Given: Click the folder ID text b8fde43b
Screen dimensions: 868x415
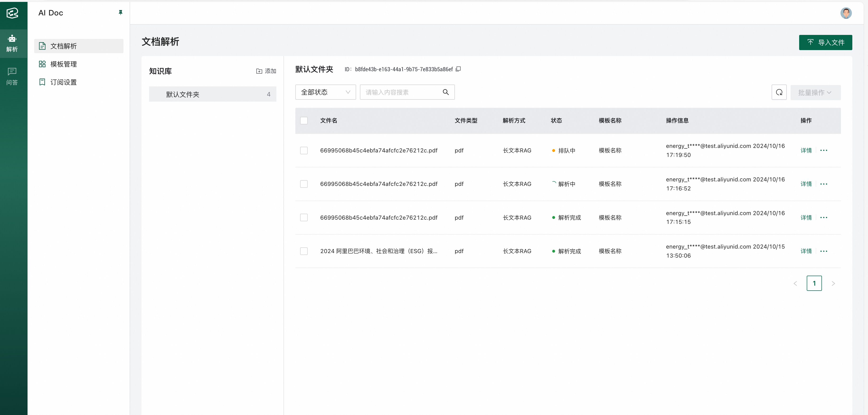Looking at the screenshot, I should coord(404,69).
